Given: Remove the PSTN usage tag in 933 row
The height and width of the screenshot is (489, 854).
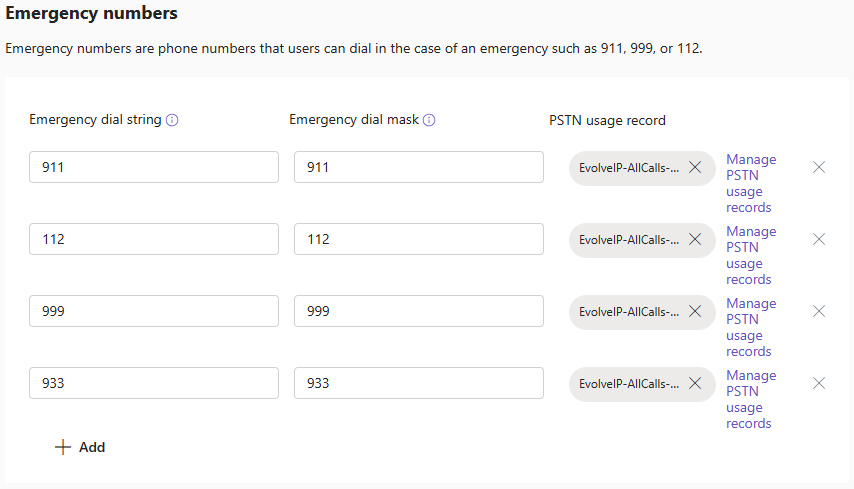Looking at the screenshot, I should pyautogui.click(x=695, y=383).
